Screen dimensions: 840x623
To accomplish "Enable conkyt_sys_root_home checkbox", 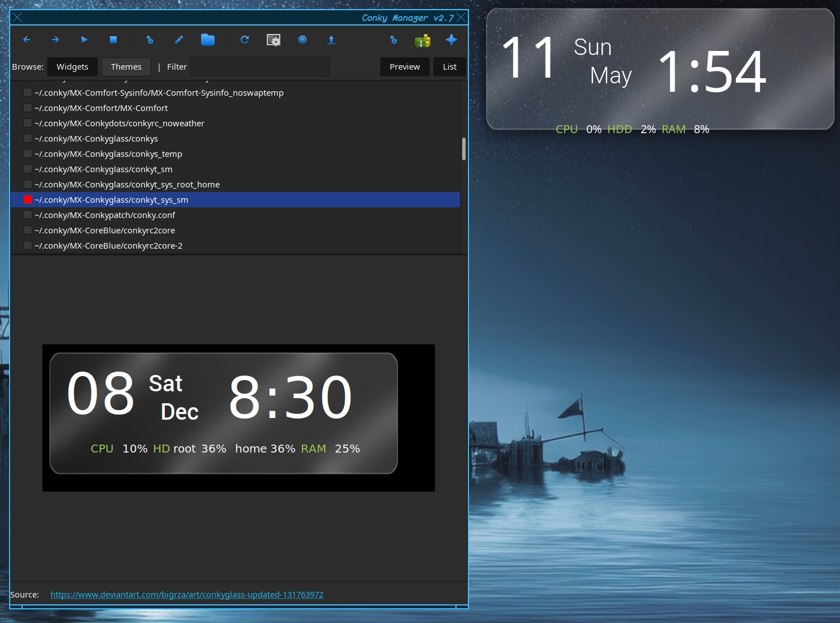I will 27,184.
